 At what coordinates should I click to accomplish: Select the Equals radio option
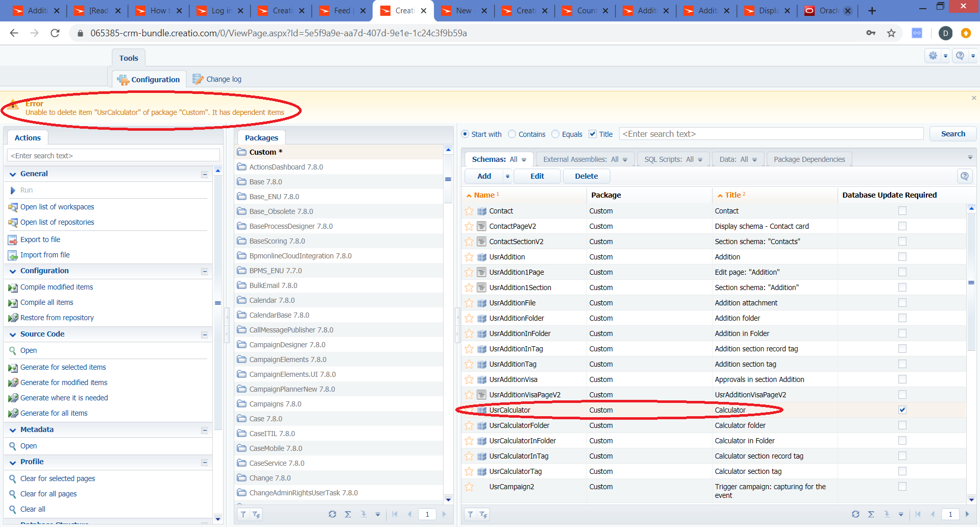point(555,134)
